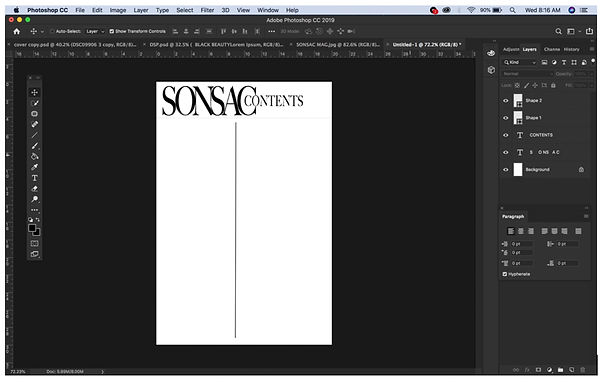600x385 pixels.
Task: Add layer style fx icon
Action: pos(527,370)
